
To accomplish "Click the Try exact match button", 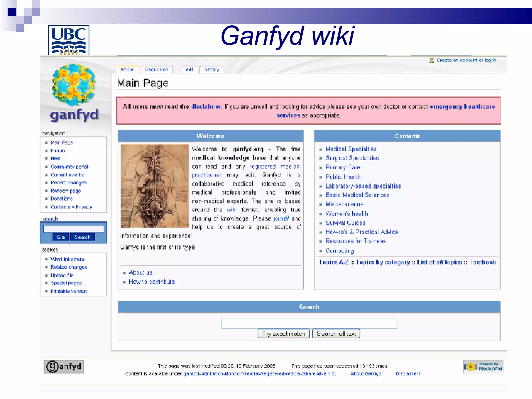I will pyautogui.click(x=283, y=334).
